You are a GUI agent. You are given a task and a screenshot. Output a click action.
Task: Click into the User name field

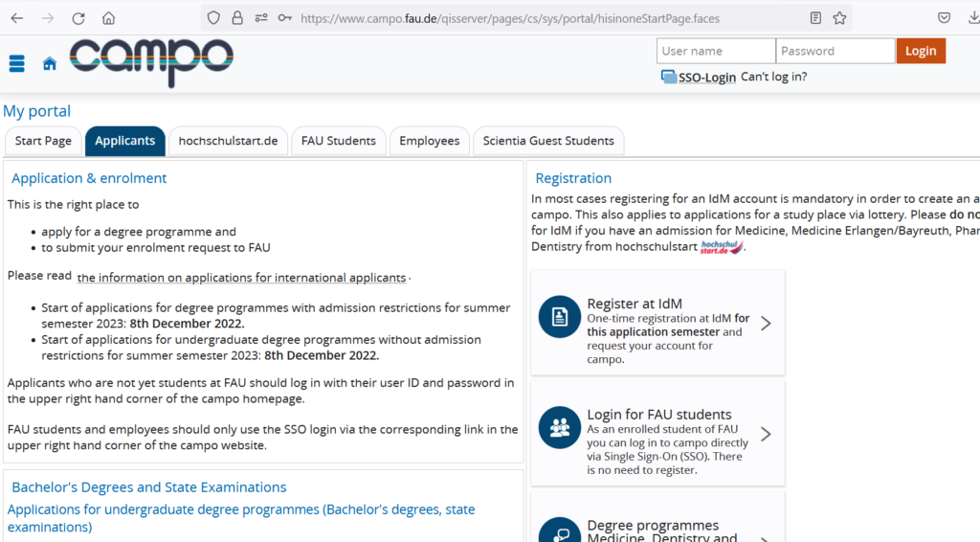[715, 51]
